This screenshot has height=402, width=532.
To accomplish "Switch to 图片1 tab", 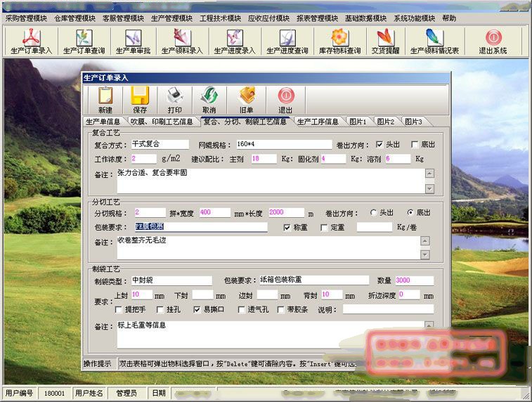I will coord(358,122).
